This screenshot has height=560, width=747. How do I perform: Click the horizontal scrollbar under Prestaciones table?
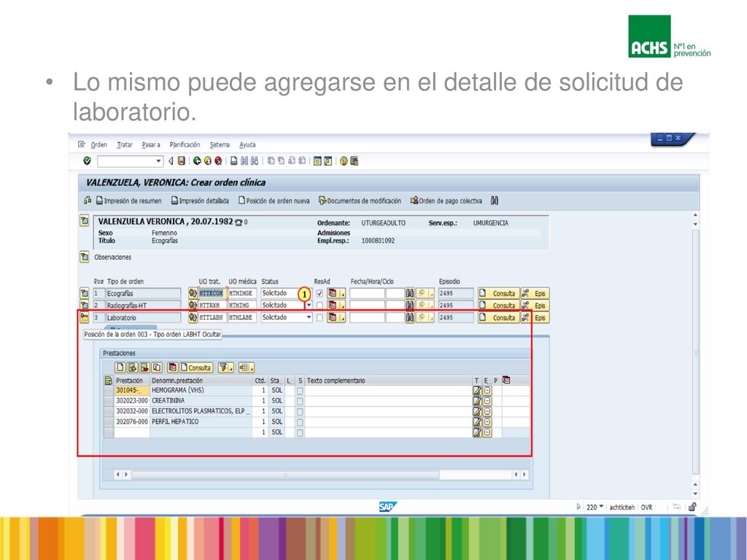coord(285,475)
